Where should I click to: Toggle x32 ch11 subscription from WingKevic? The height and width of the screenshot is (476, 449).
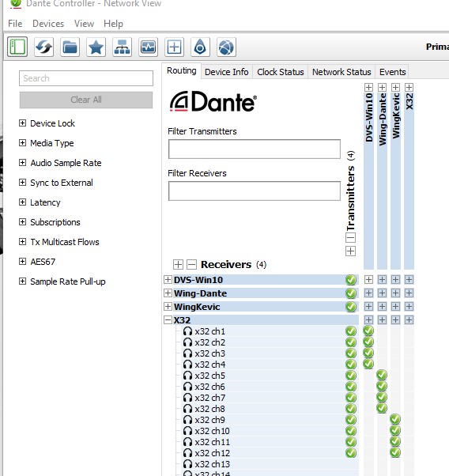(395, 441)
